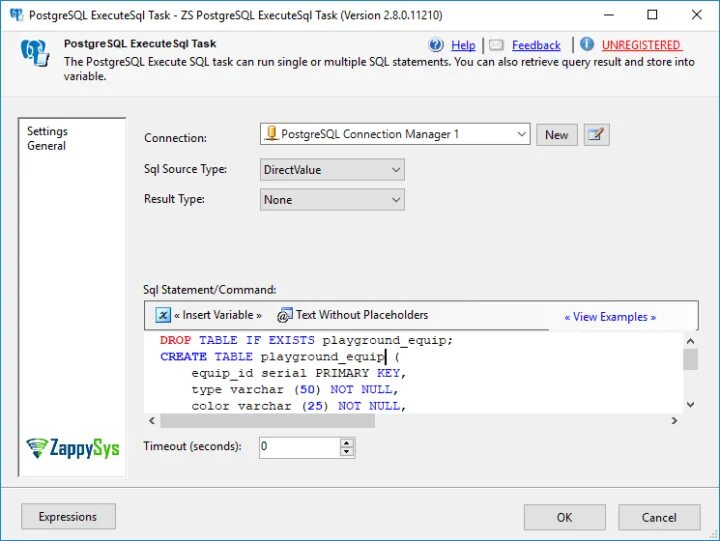Expand the Result Type dropdown
Screen dimensions: 720x541
tap(332, 200)
